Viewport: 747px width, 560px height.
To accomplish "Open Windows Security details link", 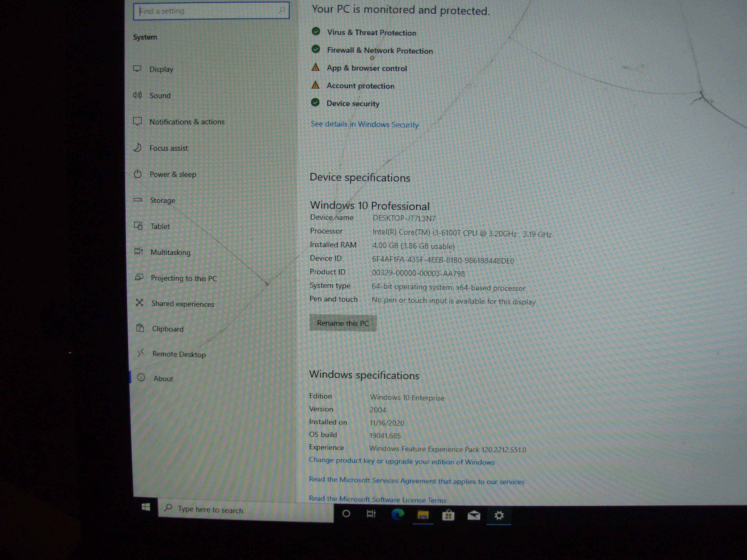I will pos(364,124).
